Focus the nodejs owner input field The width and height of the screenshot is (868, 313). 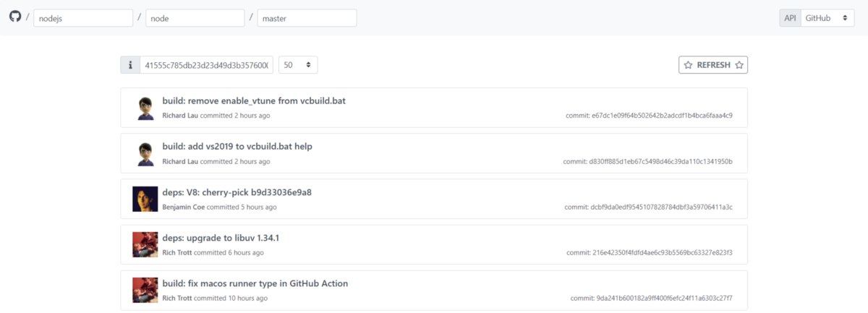coord(83,18)
